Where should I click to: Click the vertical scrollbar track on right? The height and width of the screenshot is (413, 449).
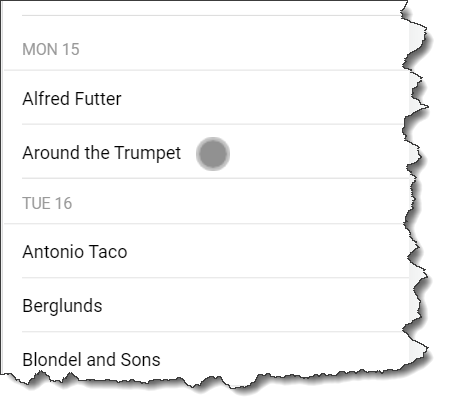tap(412, 187)
